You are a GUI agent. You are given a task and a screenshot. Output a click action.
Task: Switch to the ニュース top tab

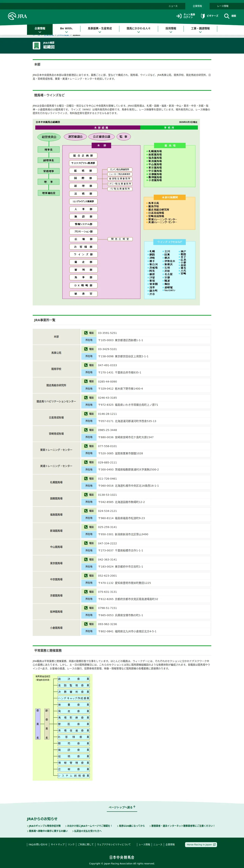(173, 6)
